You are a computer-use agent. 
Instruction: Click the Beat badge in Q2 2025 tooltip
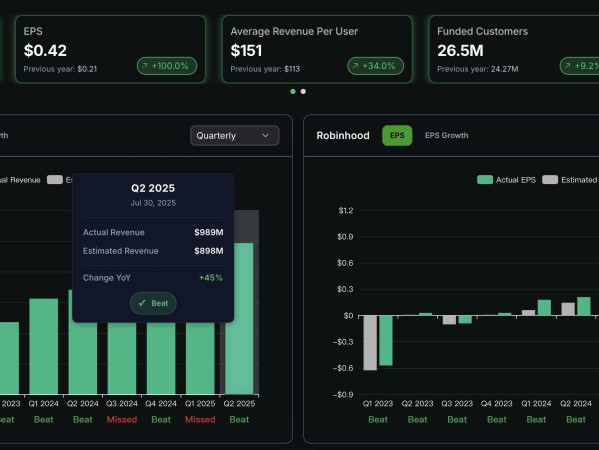153,303
